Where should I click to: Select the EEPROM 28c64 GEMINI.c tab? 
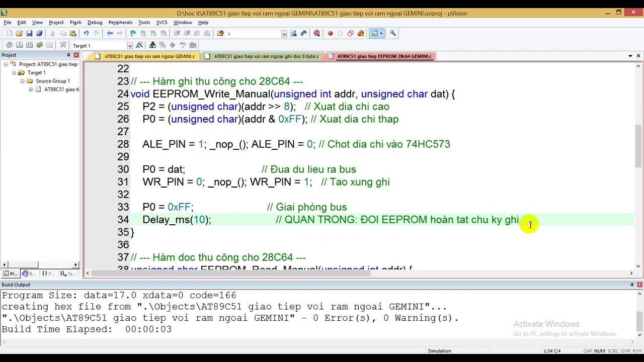[x=380, y=56]
